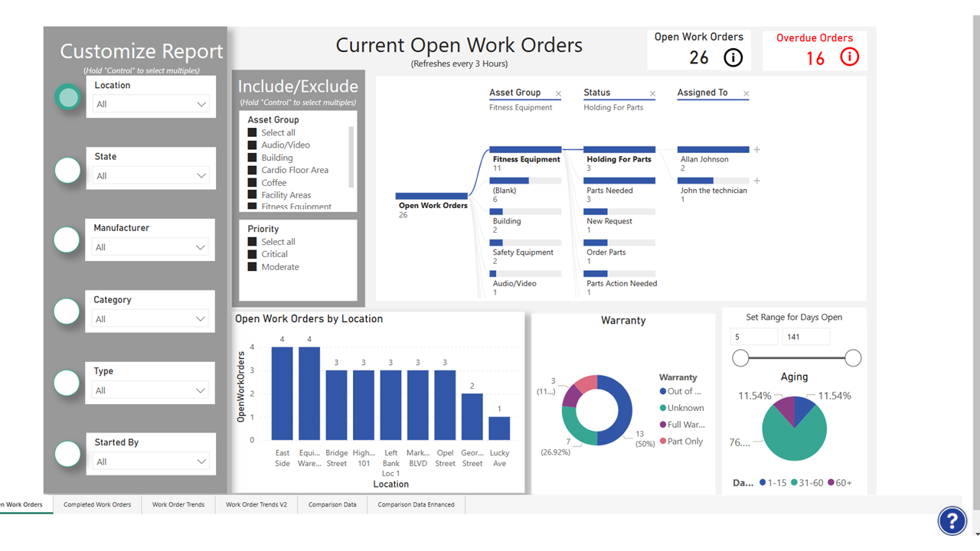This screenshot has height=551, width=980.
Task: Click the 1-15 aging legend entry
Action: point(772,483)
